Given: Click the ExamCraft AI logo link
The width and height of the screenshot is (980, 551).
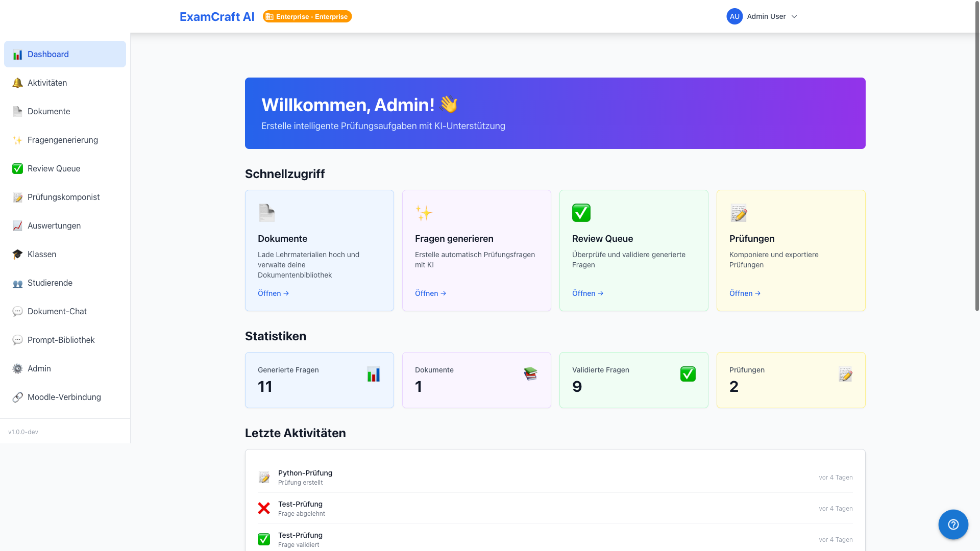Looking at the screenshot, I should (217, 16).
